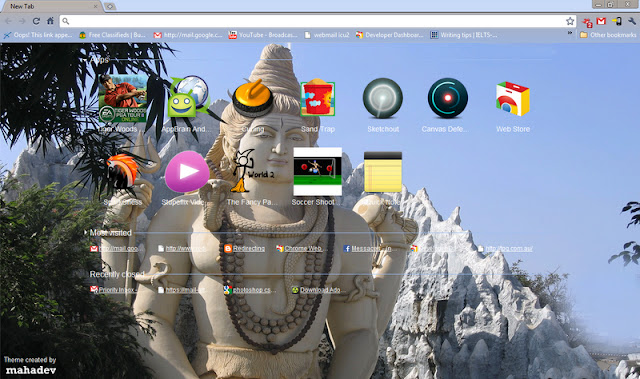Open the Oops! This link bookmark
640x379 pixels.
click(38, 35)
